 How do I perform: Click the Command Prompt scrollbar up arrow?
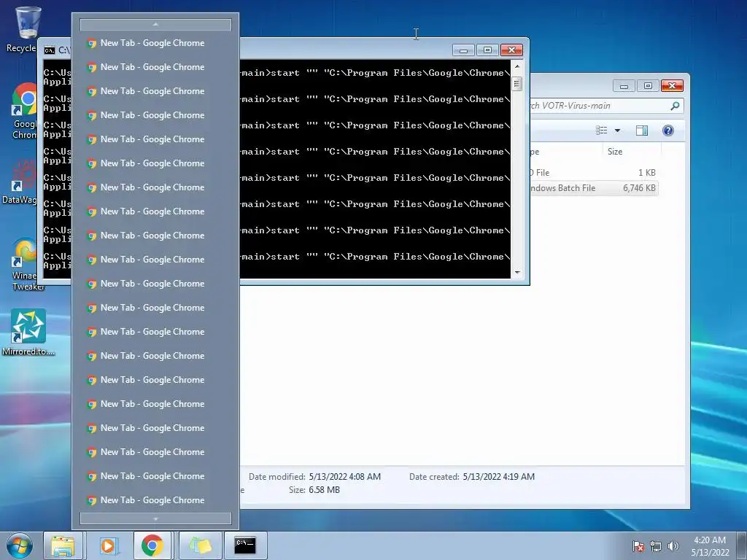point(517,66)
